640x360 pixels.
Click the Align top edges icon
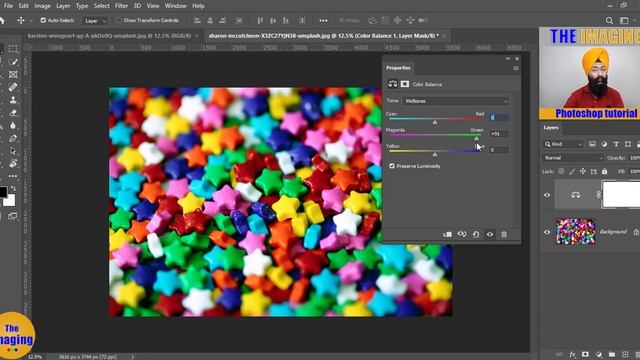260,20
